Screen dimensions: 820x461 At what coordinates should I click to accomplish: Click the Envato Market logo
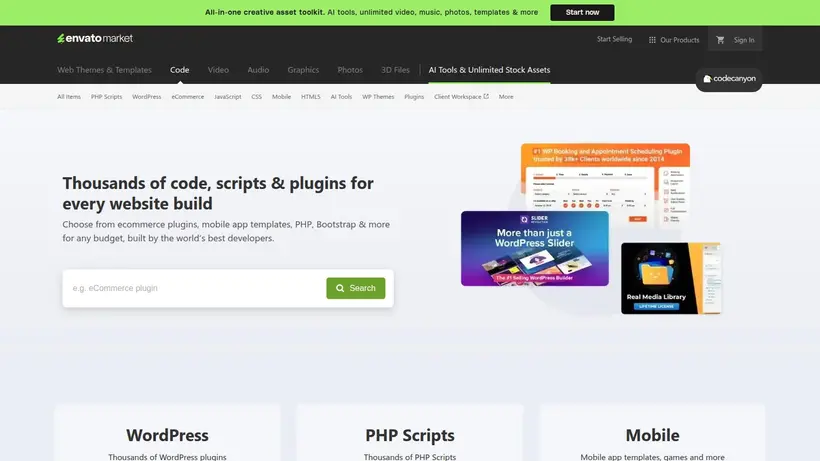95,38
